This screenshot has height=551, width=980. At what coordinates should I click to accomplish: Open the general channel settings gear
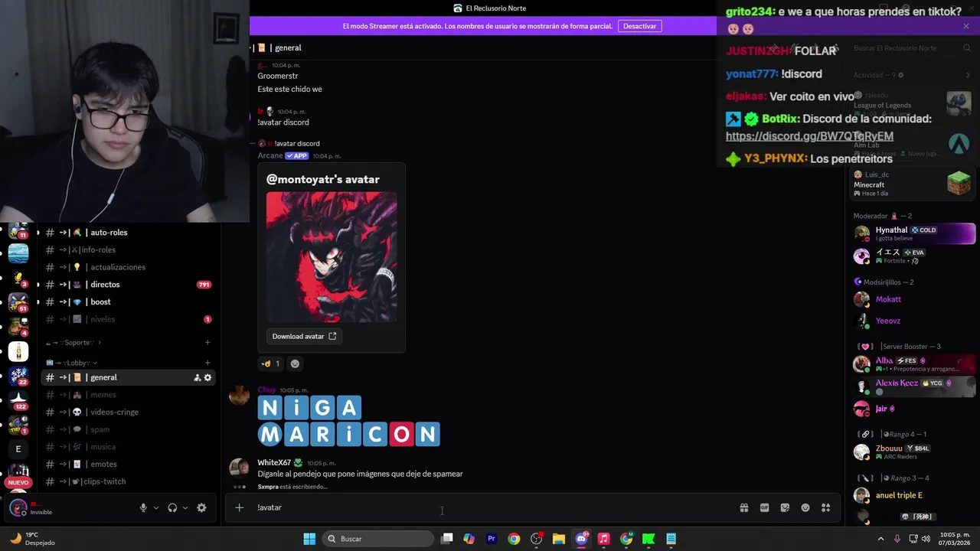[x=207, y=377]
